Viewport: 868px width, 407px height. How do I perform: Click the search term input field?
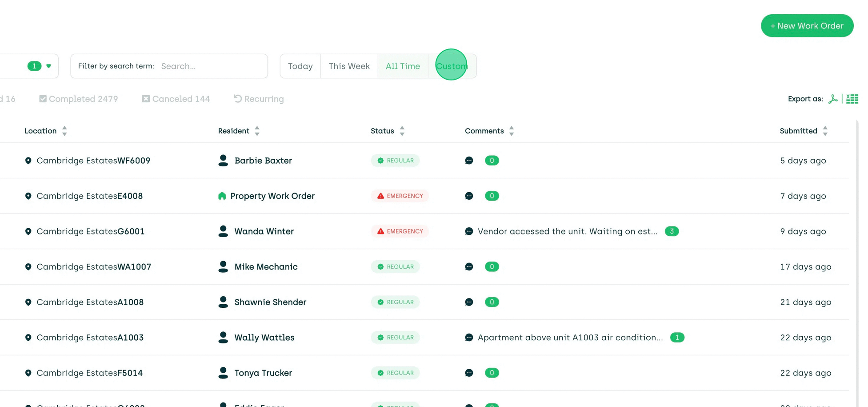tap(209, 66)
